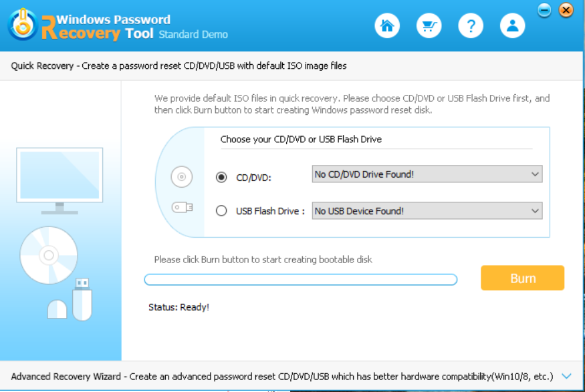
Task: Click the small USB stick icon
Action: click(182, 207)
